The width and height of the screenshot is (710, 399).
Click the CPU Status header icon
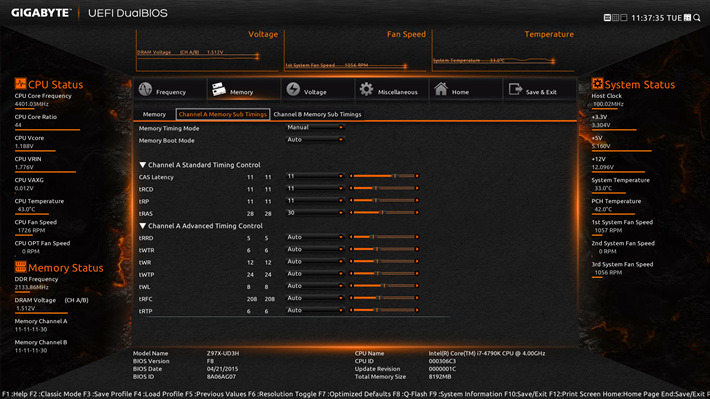pos(20,83)
